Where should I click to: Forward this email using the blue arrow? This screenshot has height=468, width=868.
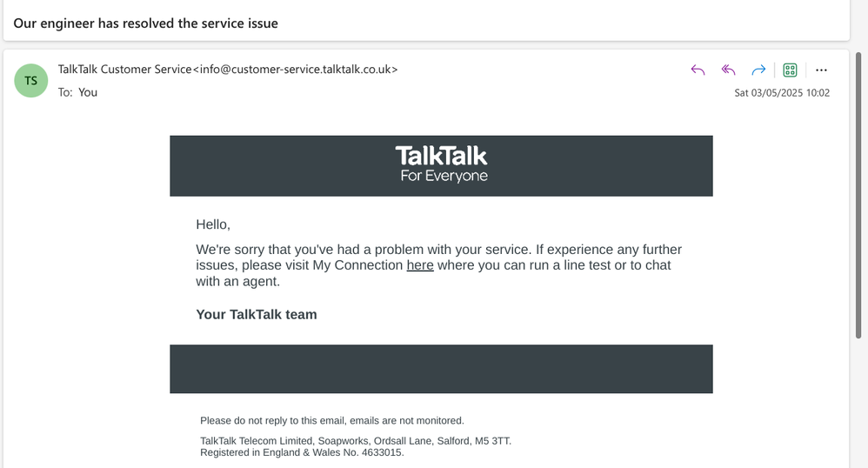click(758, 70)
